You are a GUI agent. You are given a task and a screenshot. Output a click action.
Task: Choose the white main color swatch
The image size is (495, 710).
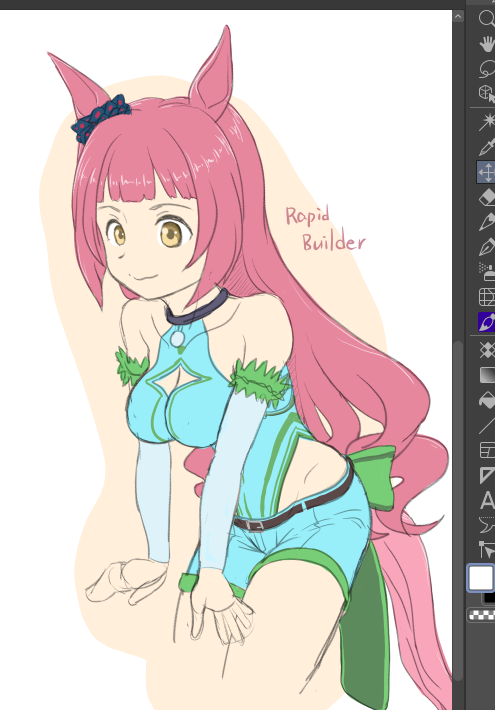click(x=480, y=578)
